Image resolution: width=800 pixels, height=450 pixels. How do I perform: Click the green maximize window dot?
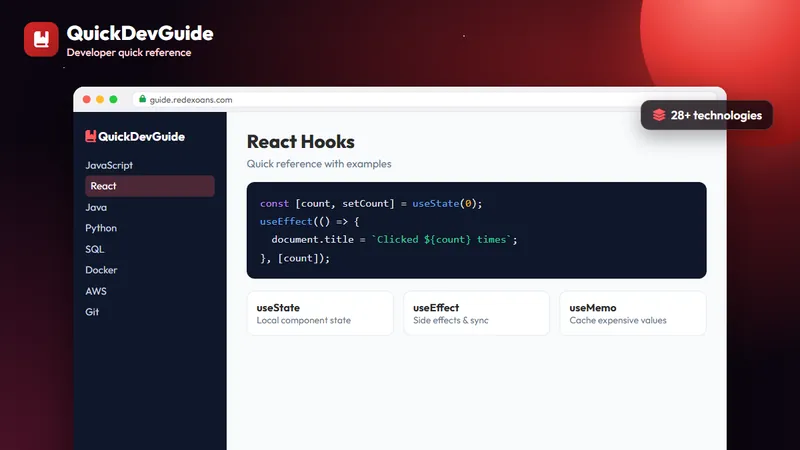click(x=113, y=99)
